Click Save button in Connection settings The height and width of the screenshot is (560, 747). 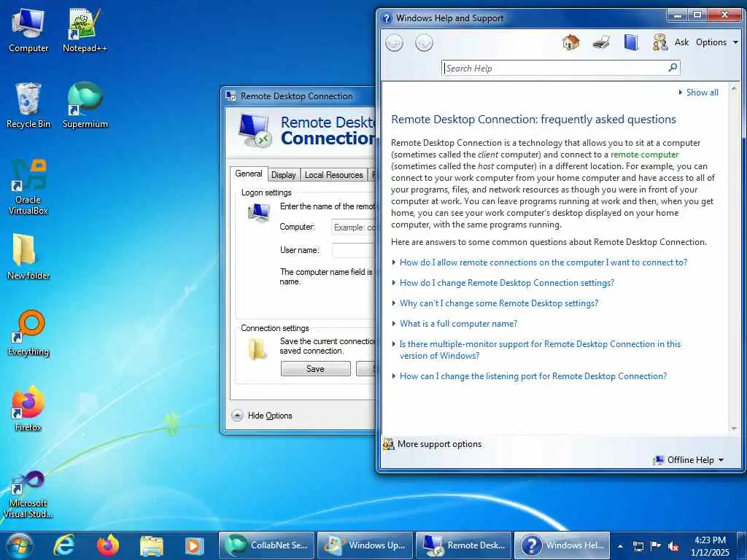coord(315,368)
